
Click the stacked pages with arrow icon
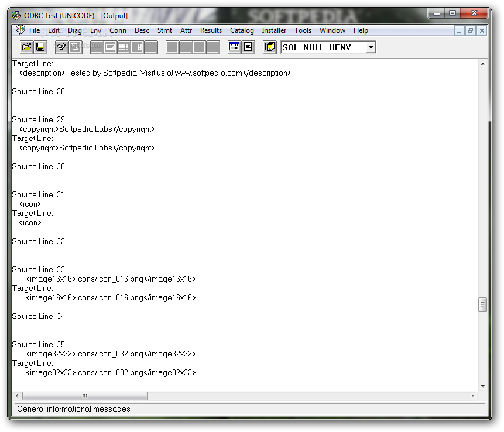(270, 47)
